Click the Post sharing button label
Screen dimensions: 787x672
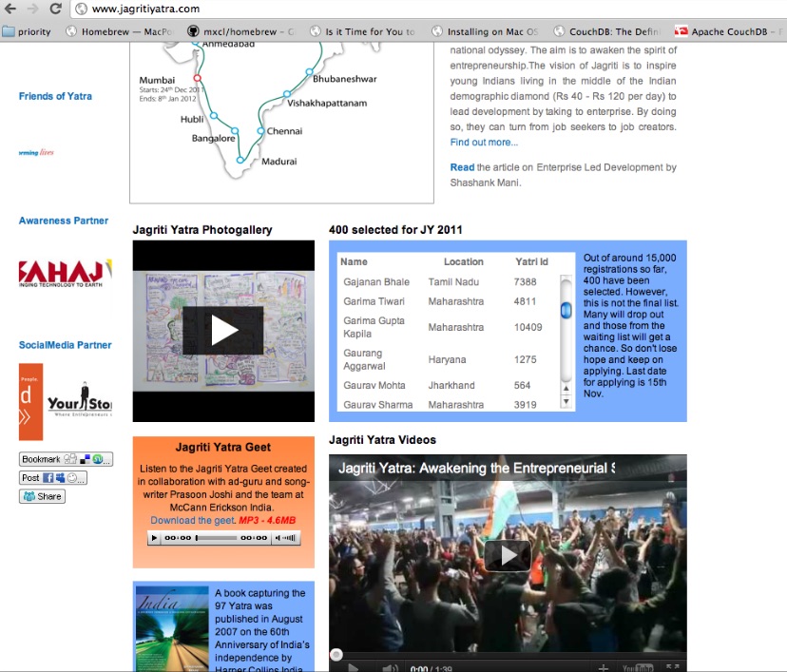click(x=30, y=478)
